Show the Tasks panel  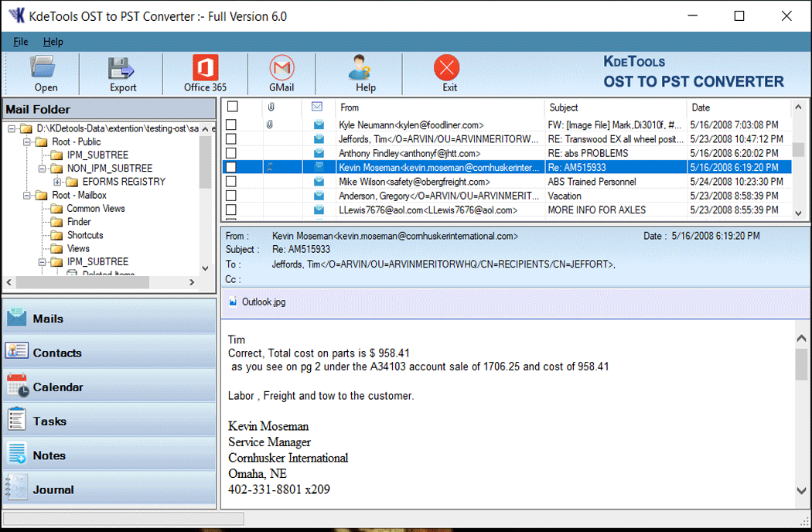[49, 421]
